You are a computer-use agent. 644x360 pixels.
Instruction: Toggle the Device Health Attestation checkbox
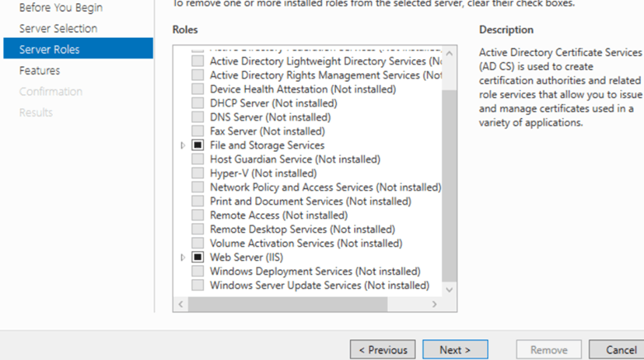coord(197,89)
